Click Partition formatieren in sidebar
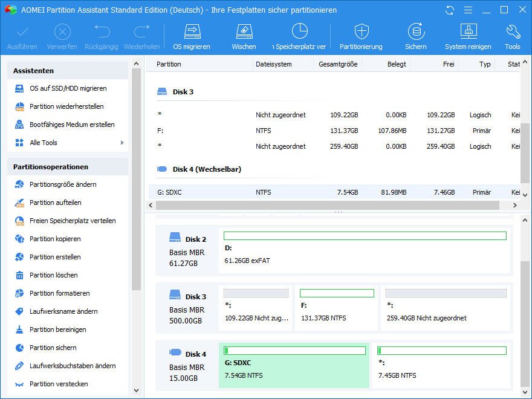Viewport: 532px width, 399px height. 59,293
